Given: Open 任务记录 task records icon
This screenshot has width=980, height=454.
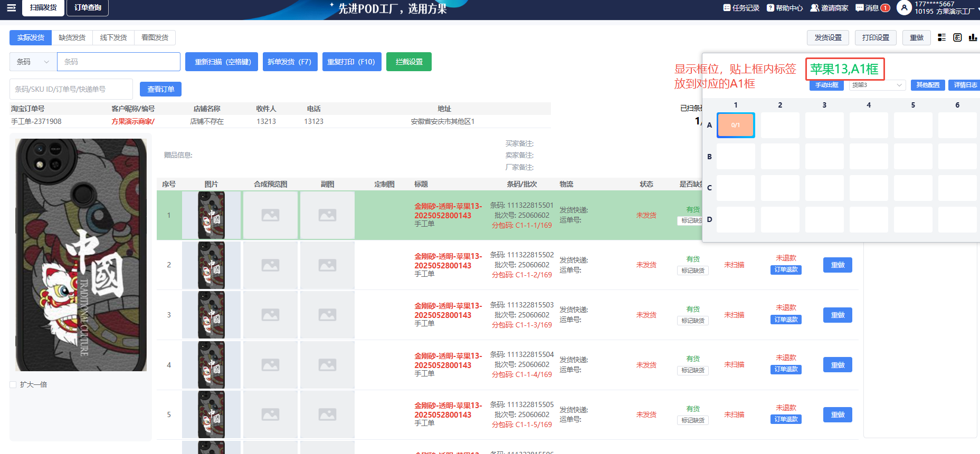Looking at the screenshot, I should pyautogui.click(x=727, y=8).
